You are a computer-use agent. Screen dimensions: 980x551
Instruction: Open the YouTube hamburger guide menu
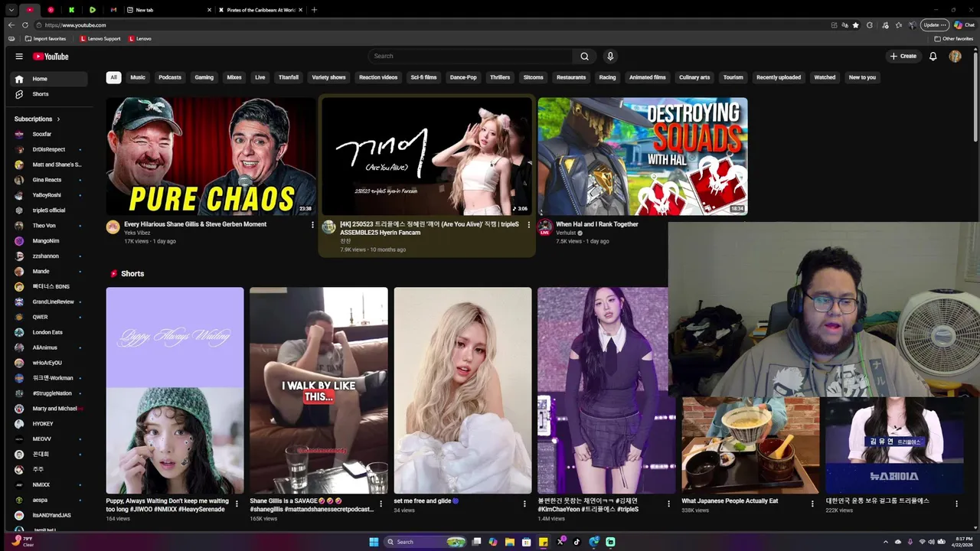tap(19, 56)
